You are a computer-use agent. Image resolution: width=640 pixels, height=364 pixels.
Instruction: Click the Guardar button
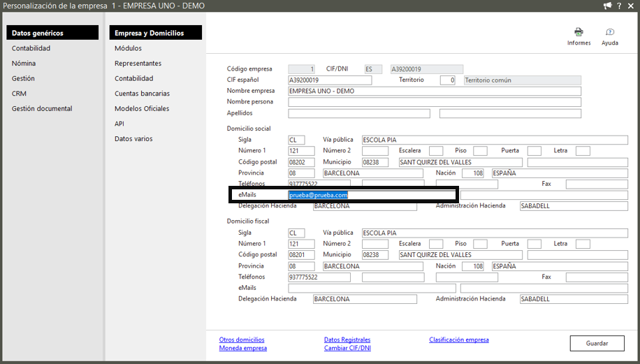[597, 343]
